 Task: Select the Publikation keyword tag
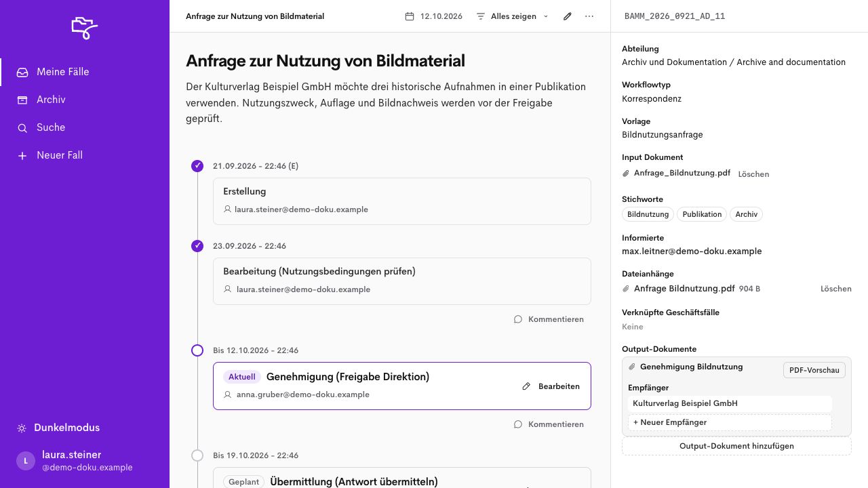[702, 214]
